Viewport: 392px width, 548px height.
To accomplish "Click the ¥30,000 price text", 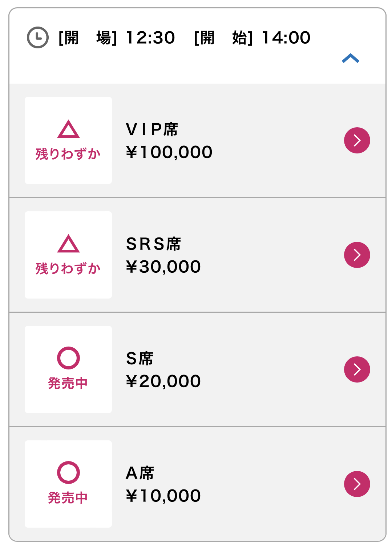I will pos(163,267).
